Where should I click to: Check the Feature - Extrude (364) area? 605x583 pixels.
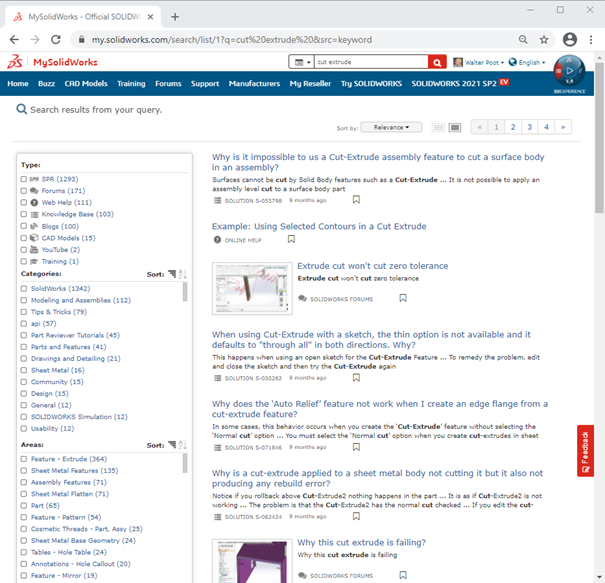tap(24, 459)
